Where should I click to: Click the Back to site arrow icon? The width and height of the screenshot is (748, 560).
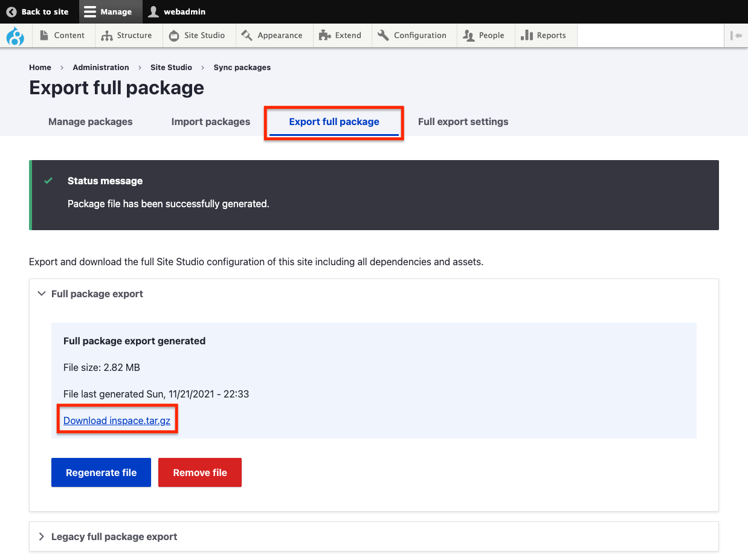pos(11,11)
